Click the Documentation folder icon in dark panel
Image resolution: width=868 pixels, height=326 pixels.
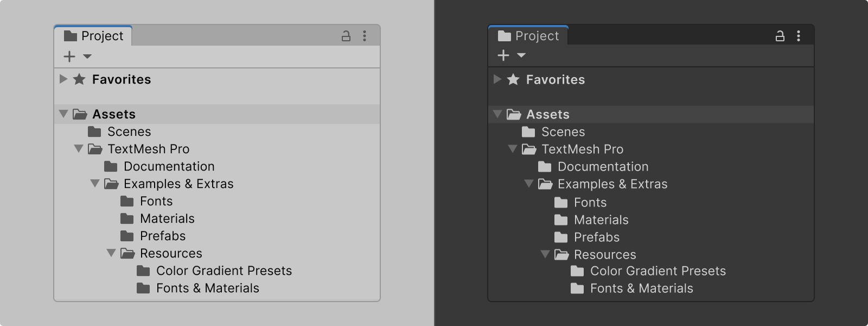point(545,167)
